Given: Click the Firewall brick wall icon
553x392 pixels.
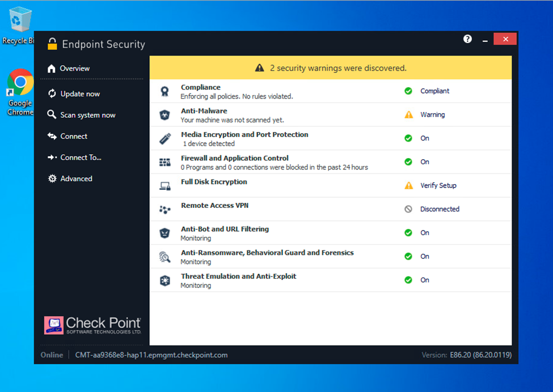Looking at the screenshot, I should [x=164, y=162].
